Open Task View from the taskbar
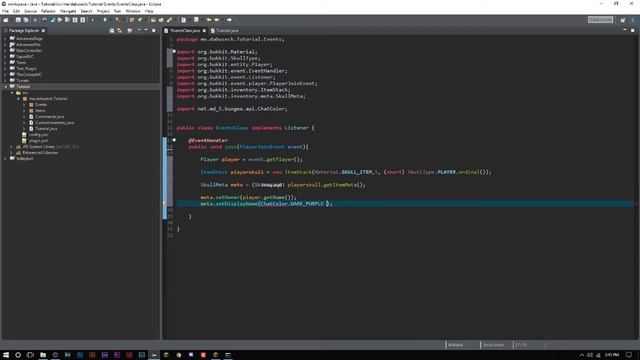640x360 pixels. (x=30, y=355)
